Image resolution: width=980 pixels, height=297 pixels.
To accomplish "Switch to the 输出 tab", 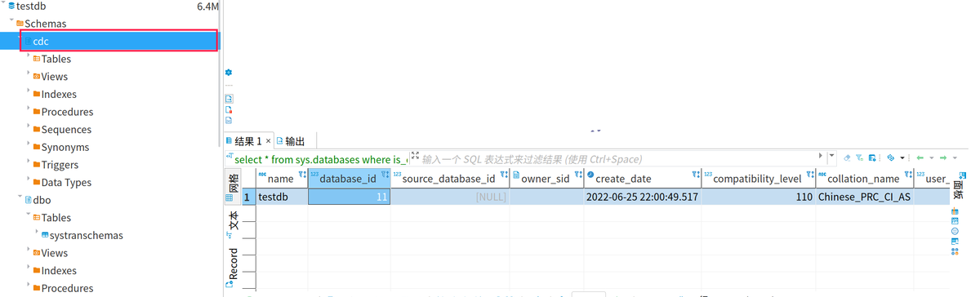I will [291, 141].
